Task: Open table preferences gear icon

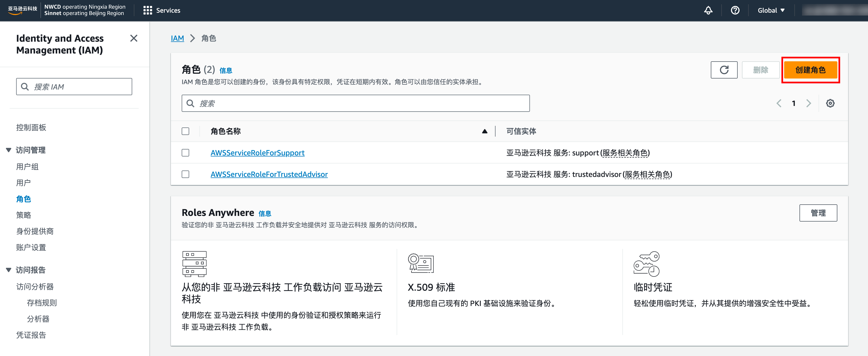Action: (x=830, y=103)
